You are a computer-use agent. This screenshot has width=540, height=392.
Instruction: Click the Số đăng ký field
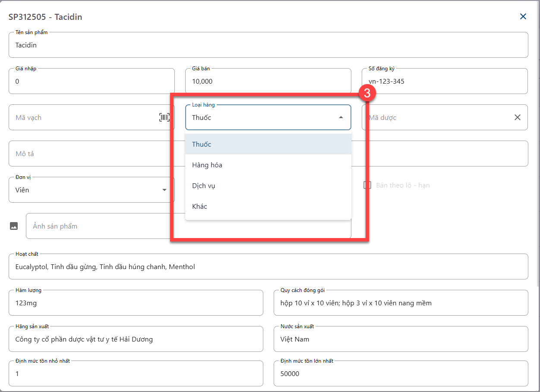(x=445, y=81)
